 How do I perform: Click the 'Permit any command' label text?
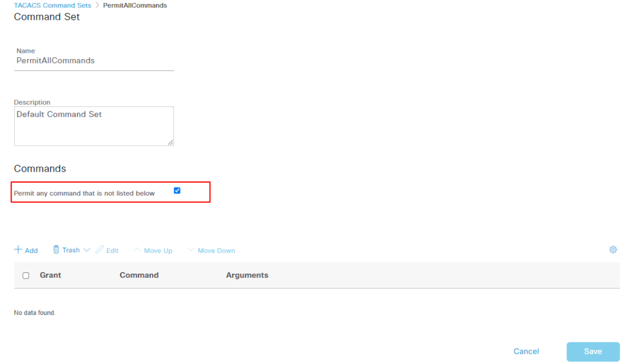point(84,193)
